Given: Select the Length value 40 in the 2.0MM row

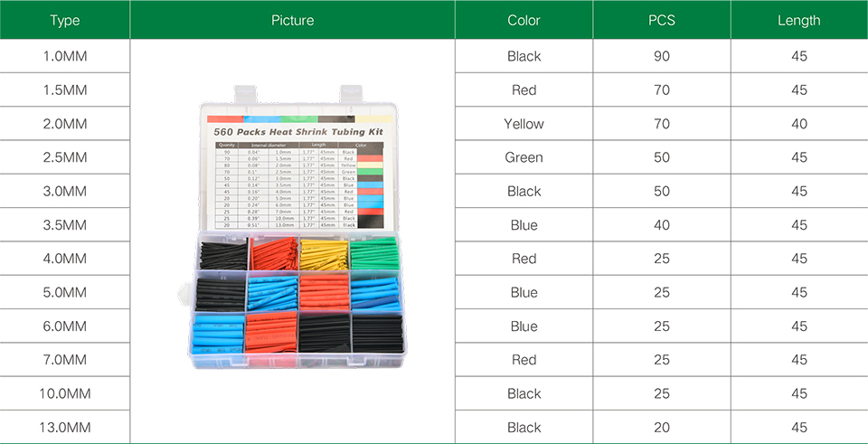Looking at the screenshot, I should click(x=798, y=124).
